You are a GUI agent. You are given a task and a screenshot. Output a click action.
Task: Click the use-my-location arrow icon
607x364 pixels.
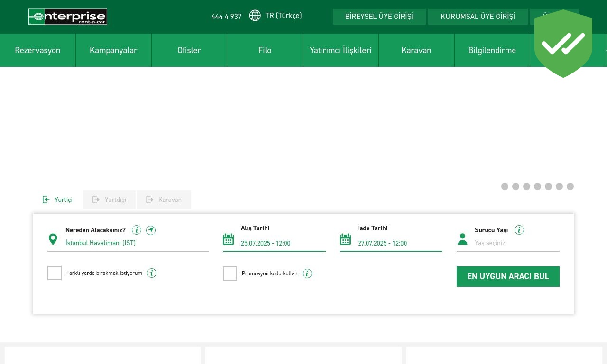(x=151, y=230)
